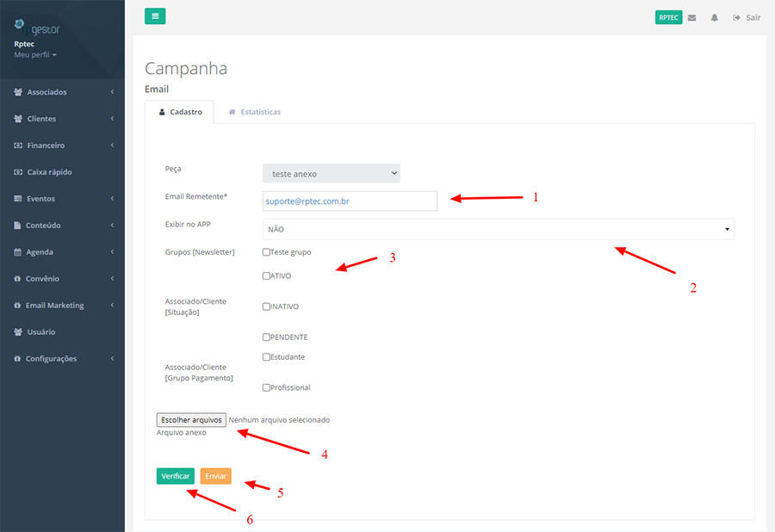775x532 pixels.
Task: Open the Exibir no APP dropdown
Action: tap(498, 229)
